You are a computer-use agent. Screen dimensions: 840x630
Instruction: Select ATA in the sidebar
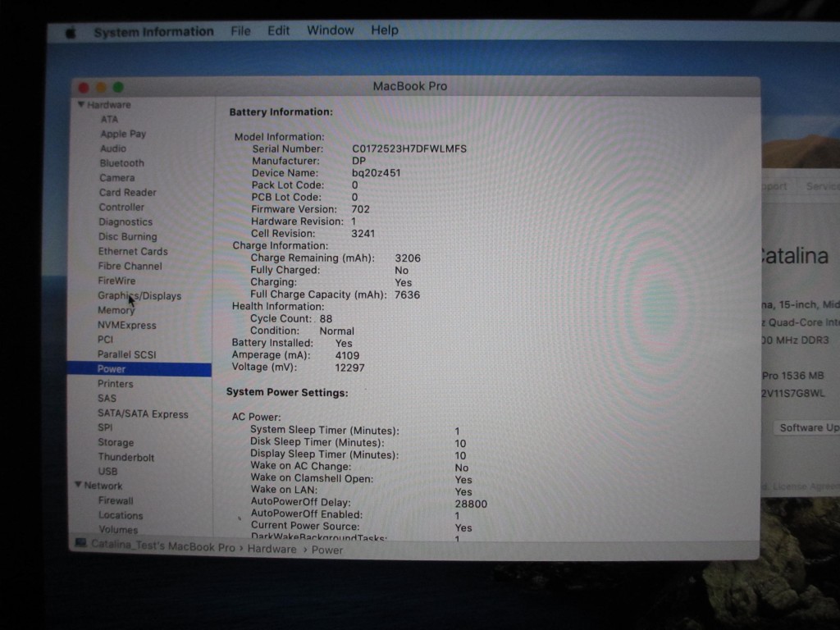(109, 119)
